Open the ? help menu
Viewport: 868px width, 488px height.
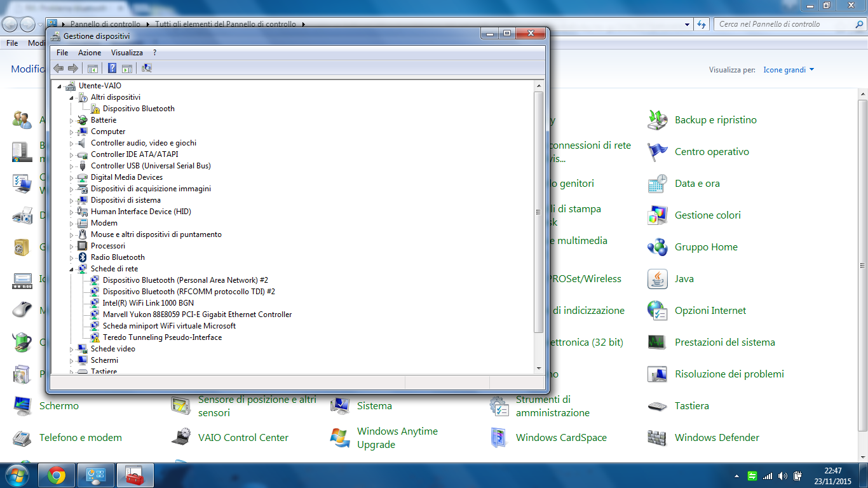pos(154,53)
